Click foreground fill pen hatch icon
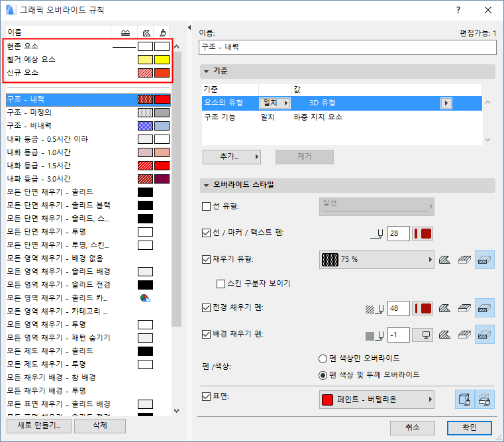Viewport: 504px width, 442px height. tap(374, 309)
